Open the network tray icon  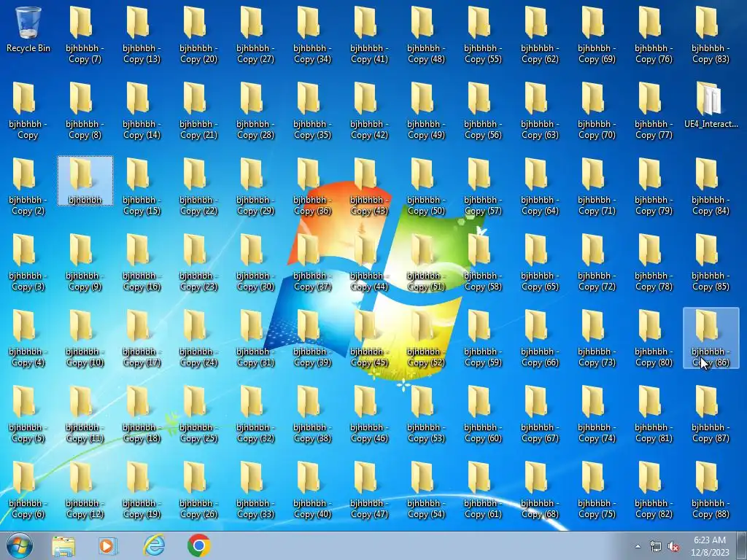pos(656,546)
